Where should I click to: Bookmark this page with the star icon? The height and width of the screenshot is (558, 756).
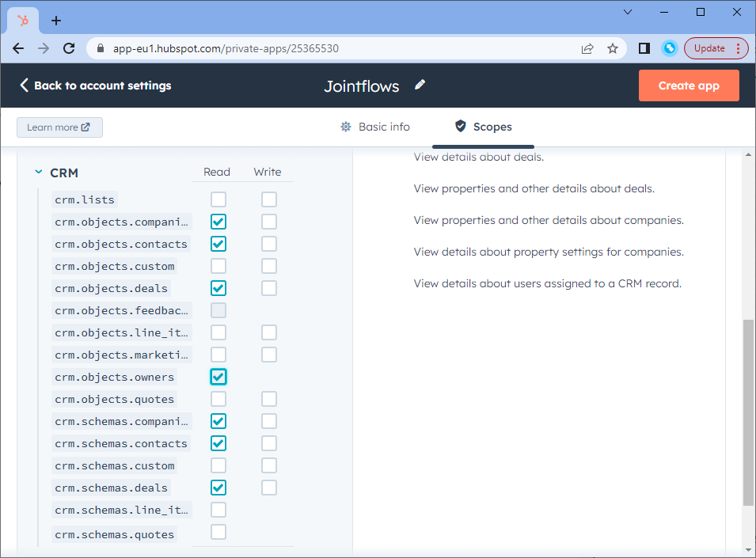612,48
